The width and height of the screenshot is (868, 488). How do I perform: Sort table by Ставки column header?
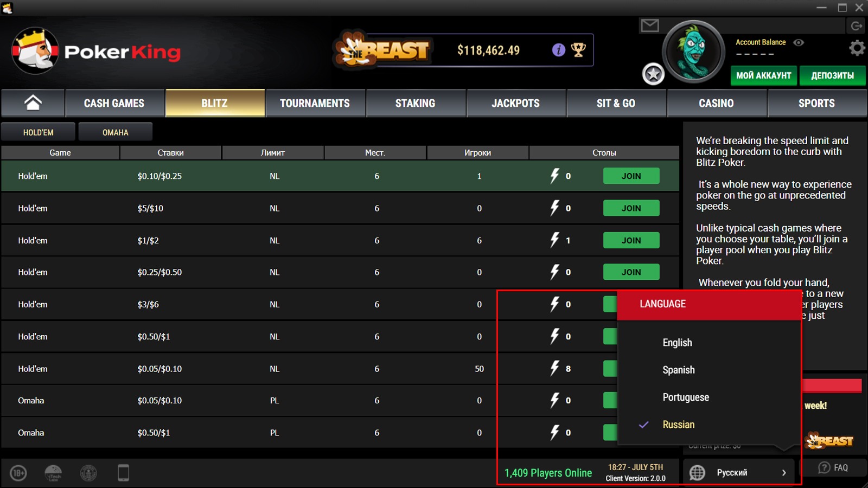170,153
